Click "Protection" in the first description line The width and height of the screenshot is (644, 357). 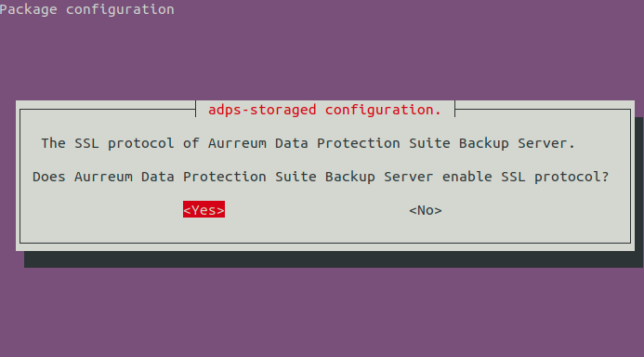358,143
